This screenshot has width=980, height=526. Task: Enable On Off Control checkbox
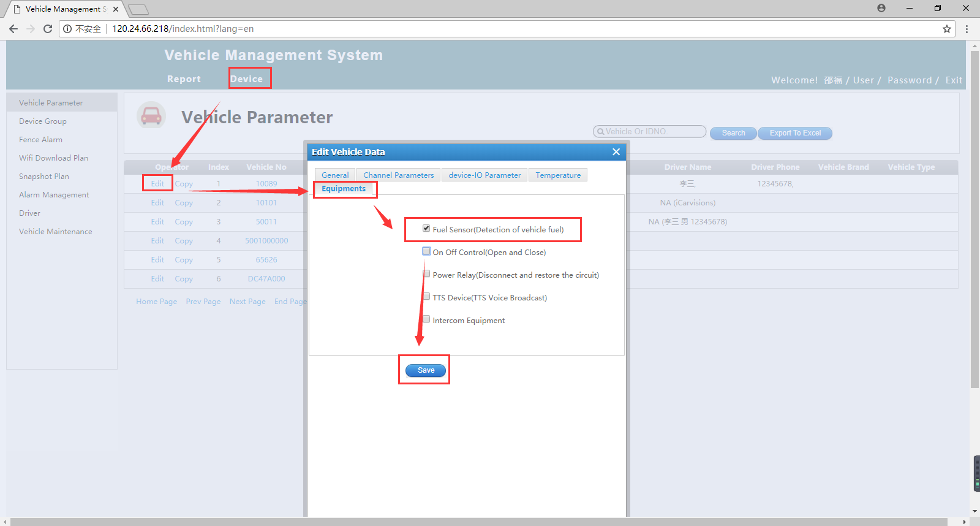426,251
